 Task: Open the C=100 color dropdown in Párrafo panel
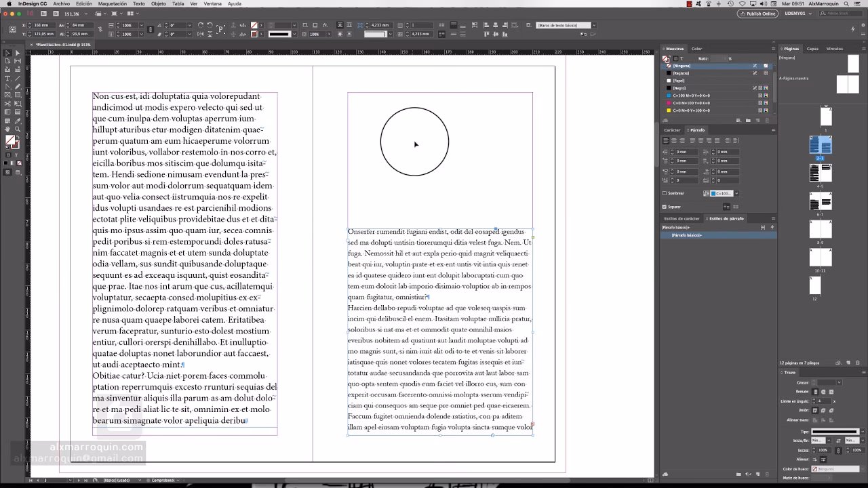(x=736, y=194)
